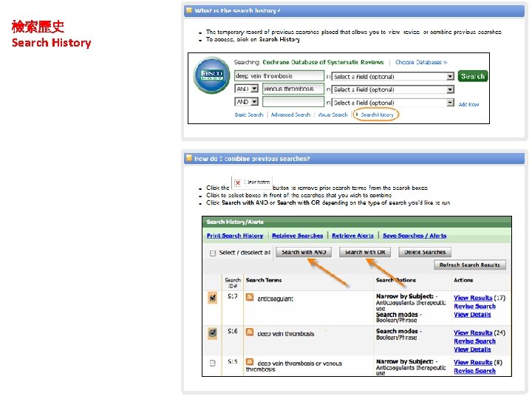Viewport: 532px width, 399px height.
Task: Click the Search Options column header
Action: point(395,280)
